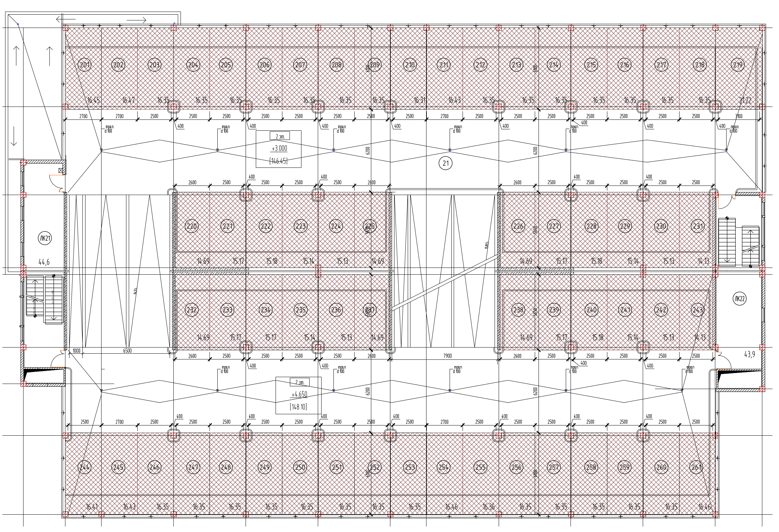
Task: Select the 1000 dimension label
Action: click(x=76, y=351)
